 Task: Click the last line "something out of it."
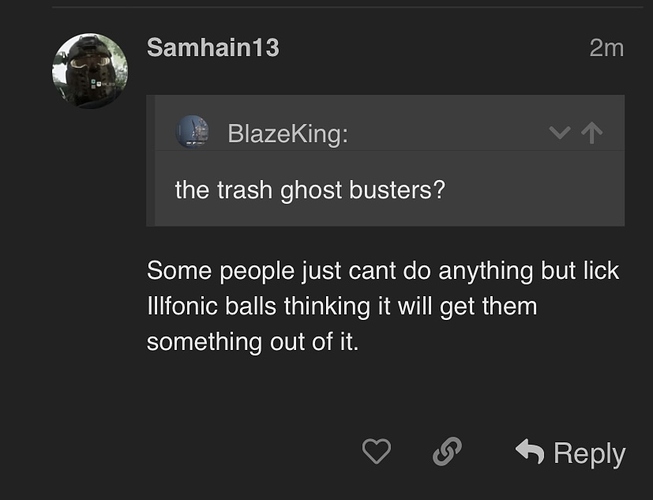(252, 341)
